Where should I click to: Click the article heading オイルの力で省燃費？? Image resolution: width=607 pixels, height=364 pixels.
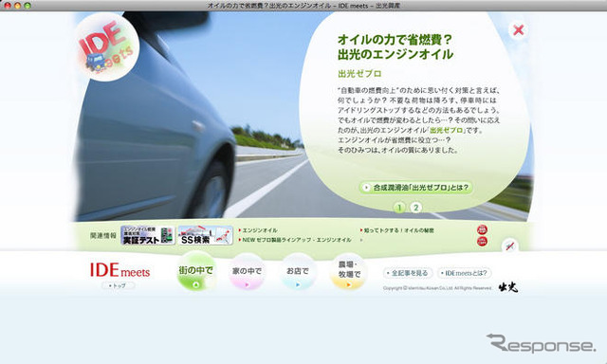point(395,40)
